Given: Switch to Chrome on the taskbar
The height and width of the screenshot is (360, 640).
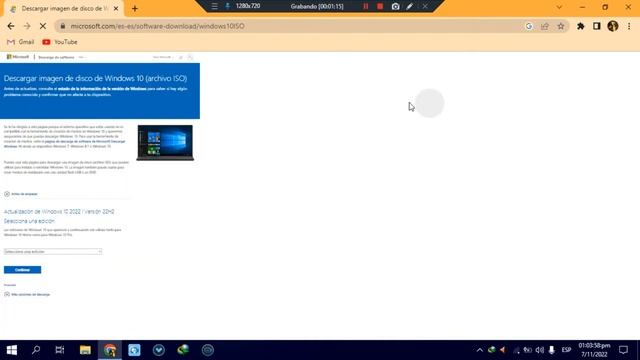Looking at the screenshot, I should coord(110,350).
